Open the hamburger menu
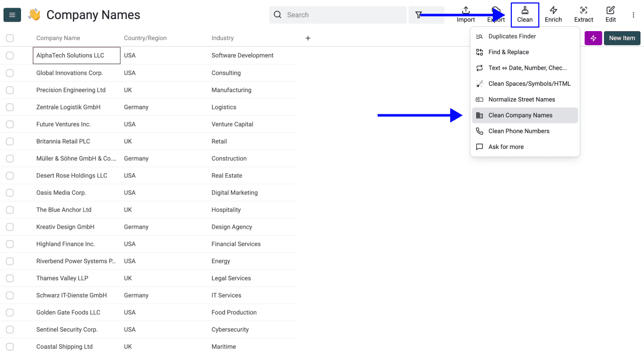 [12, 15]
